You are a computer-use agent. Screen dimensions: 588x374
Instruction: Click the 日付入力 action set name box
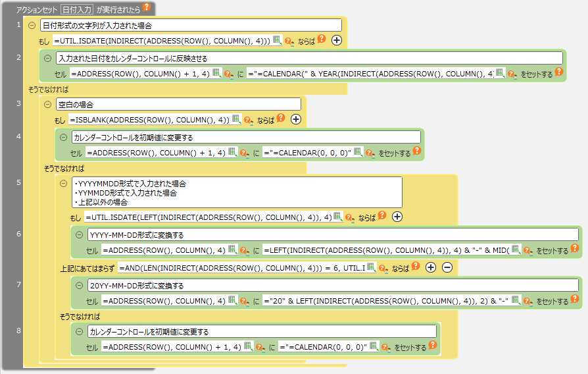(x=77, y=10)
